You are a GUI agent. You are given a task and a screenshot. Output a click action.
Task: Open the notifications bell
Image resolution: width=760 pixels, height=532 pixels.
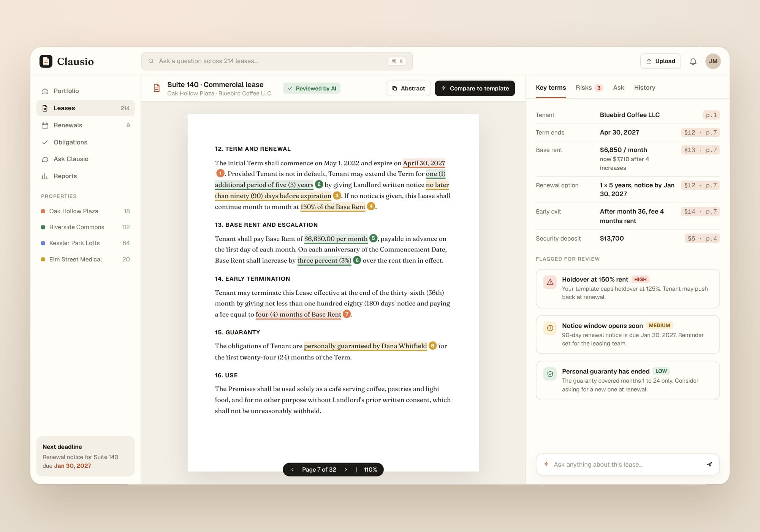(693, 61)
